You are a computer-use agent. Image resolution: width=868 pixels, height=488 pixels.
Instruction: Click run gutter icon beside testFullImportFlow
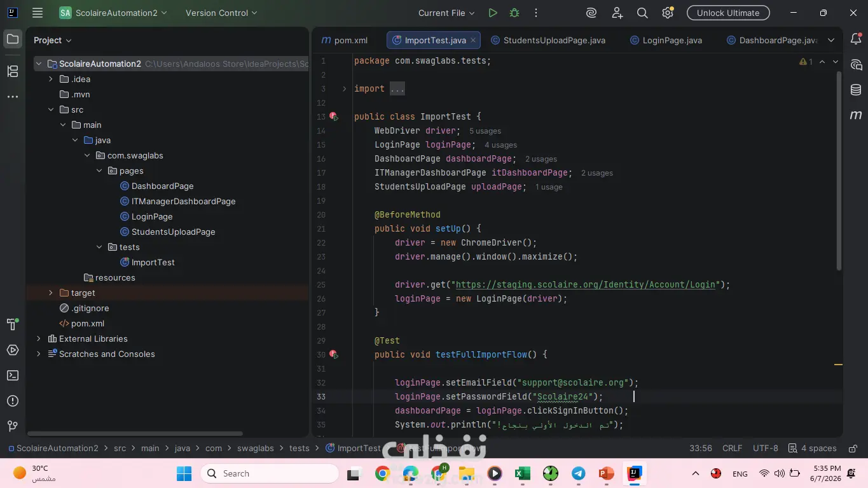[333, 354]
